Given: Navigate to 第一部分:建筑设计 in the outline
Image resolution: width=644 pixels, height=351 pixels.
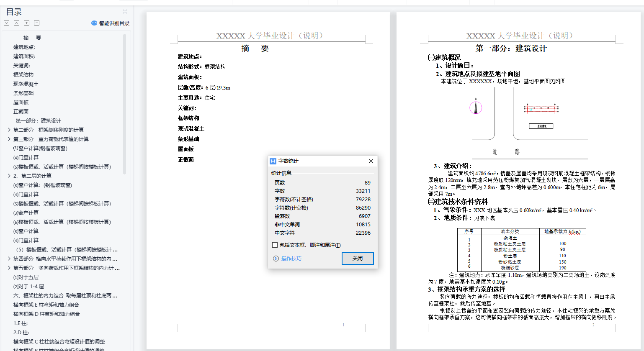Looking at the screenshot, I should [x=39, y=120].
